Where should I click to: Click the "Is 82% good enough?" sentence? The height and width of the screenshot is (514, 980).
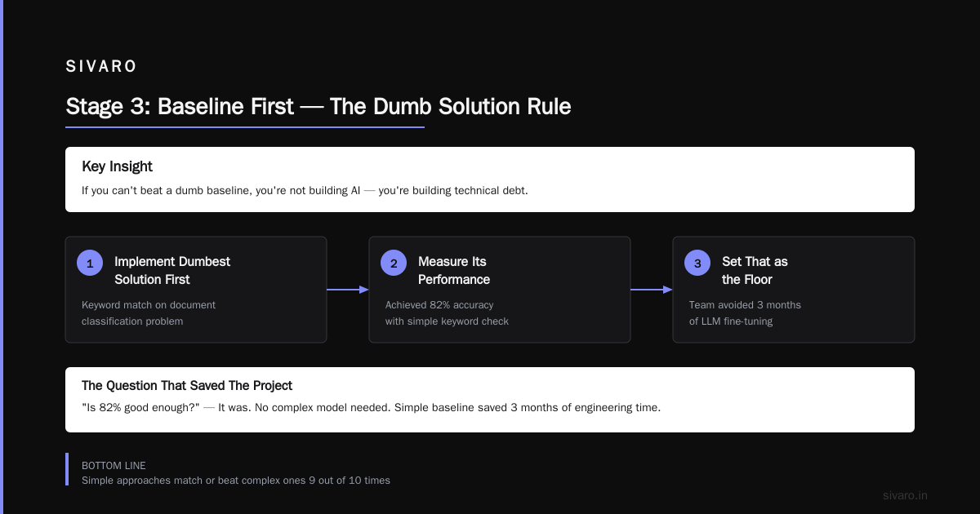371,408
